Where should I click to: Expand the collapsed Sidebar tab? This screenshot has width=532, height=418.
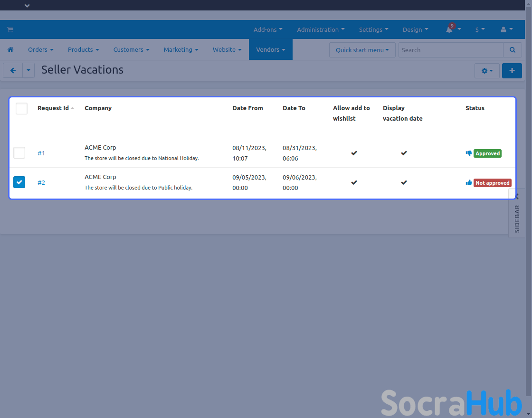click(517, 213)
